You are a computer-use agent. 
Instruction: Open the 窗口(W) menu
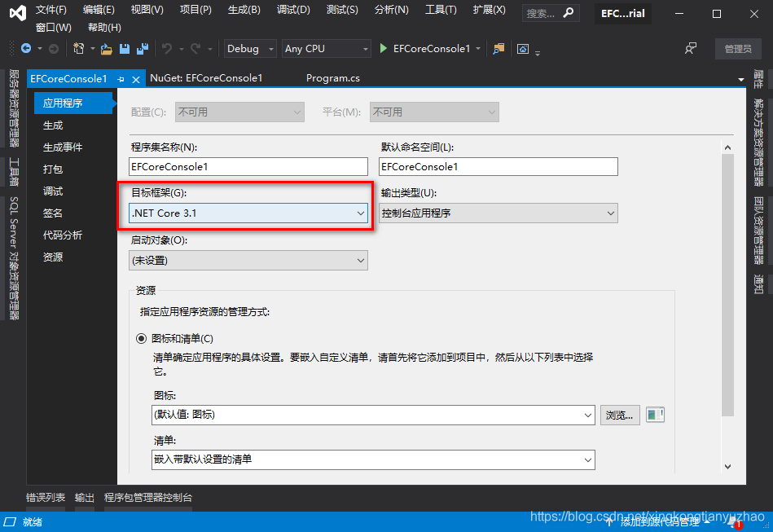coord(54,27)
